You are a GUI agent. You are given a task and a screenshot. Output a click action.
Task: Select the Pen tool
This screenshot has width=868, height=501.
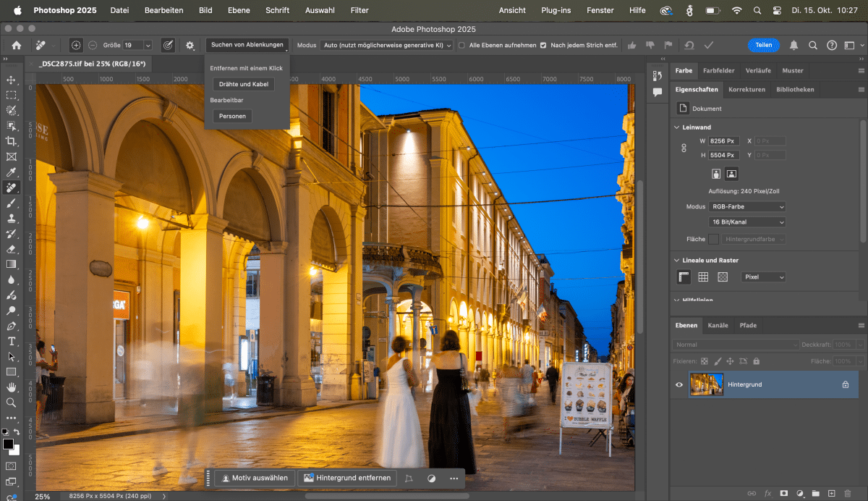(11, 326)
